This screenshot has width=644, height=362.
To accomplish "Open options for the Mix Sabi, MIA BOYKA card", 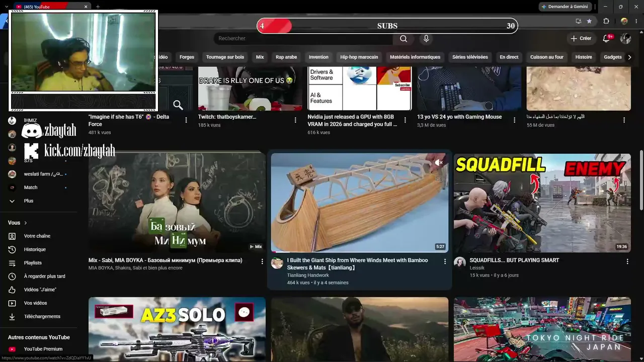I will pyautogui.click(x=262, y=261).
